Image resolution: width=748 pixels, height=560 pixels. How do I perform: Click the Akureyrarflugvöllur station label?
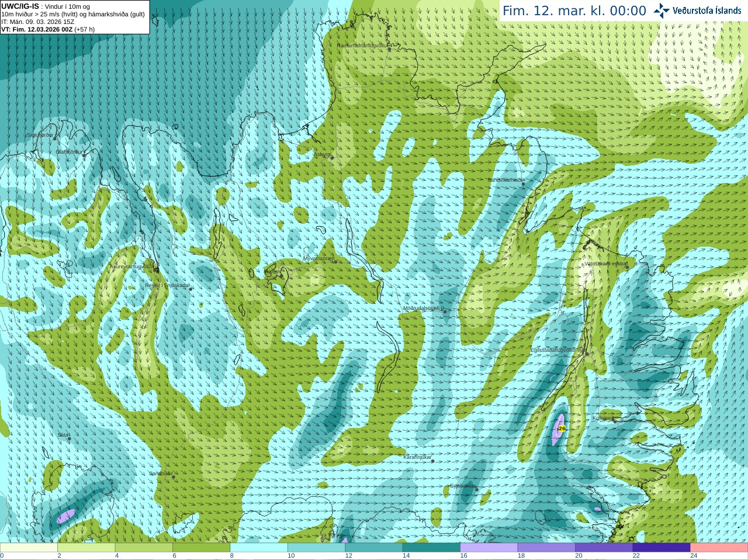(131, 267)
